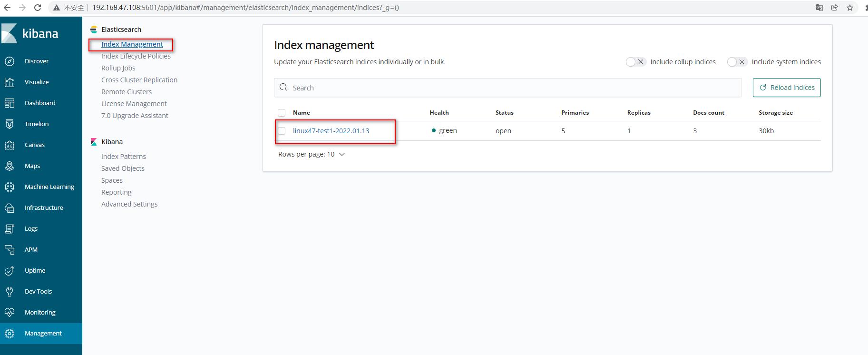Open Saved Objects menu item
The height and width of the screenshot is (355, 868).
123,168
